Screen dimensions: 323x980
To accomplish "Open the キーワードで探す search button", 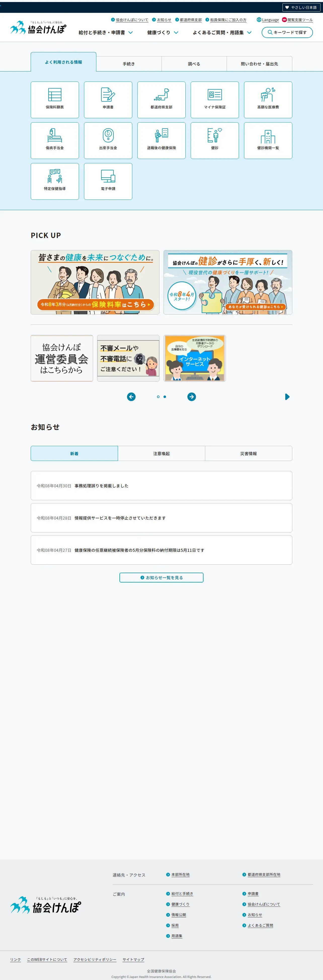I will (287, 32).
